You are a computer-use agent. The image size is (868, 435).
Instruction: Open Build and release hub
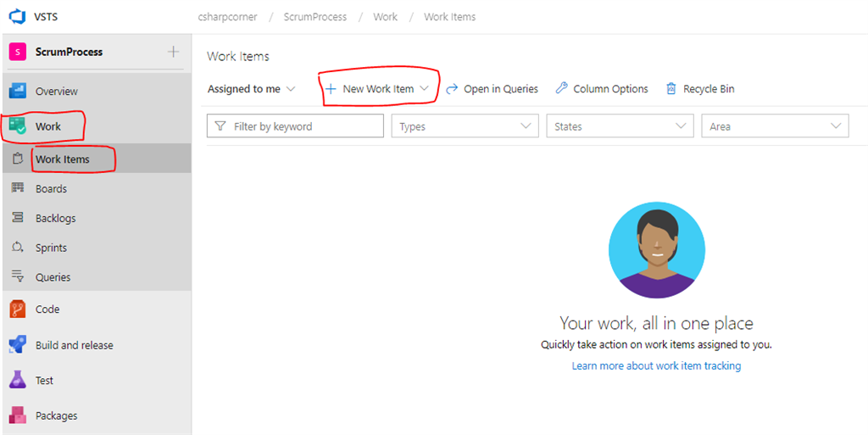[97, 345]
